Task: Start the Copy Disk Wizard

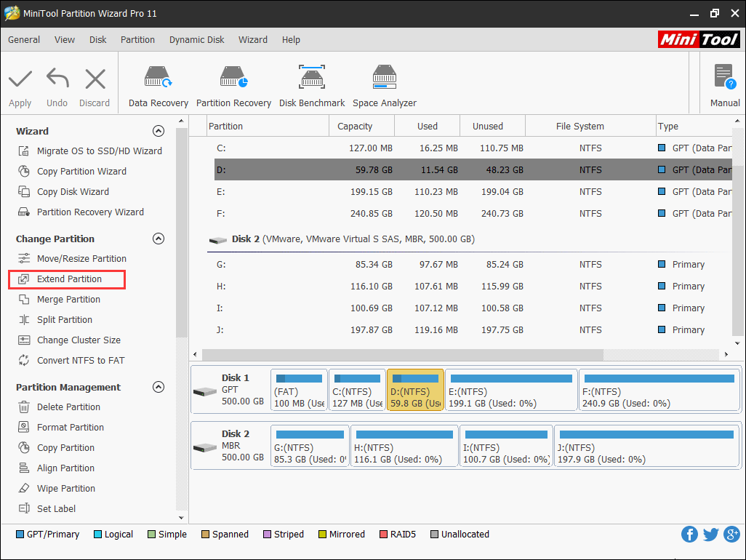Action: tap(63, 192)
